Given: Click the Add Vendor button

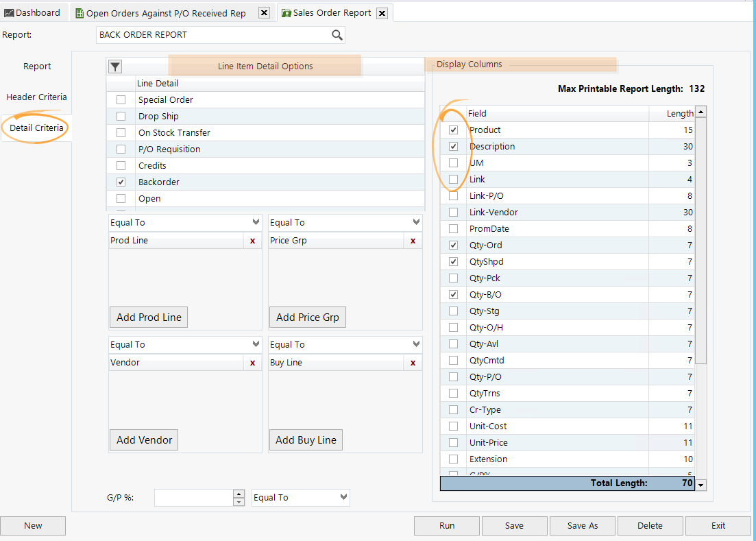Looking at the screenshot, I should 144,440.
